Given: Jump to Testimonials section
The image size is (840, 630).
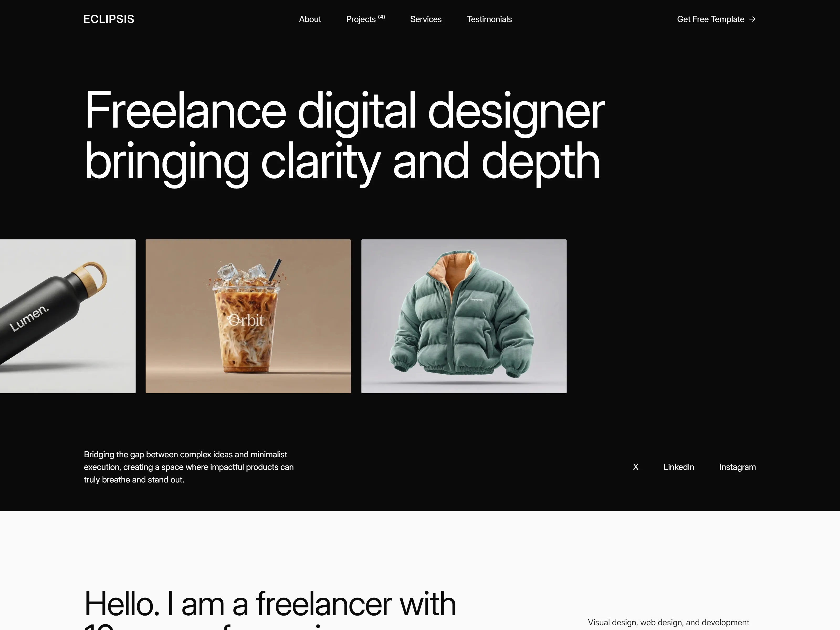Looking at the screenshot, I should pos(489,19).
